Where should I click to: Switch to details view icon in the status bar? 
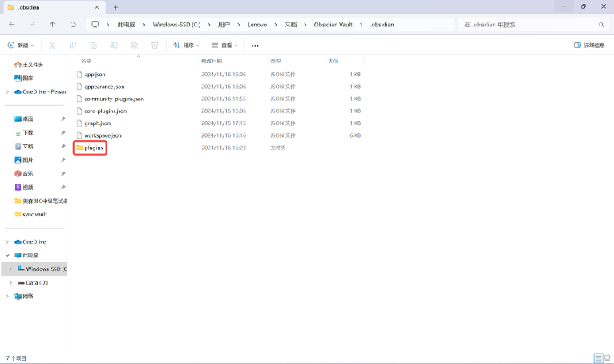pos(598,358)
